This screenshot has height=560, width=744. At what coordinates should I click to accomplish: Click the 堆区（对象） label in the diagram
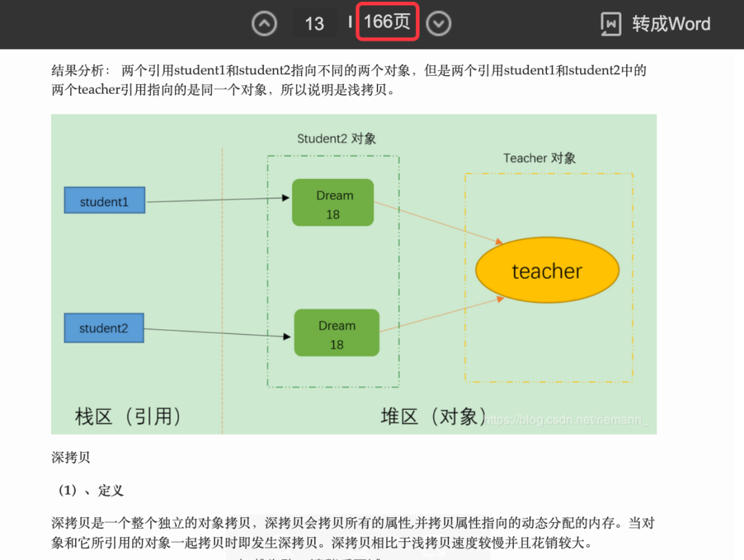pyautogui.click(x=433, y=416)
